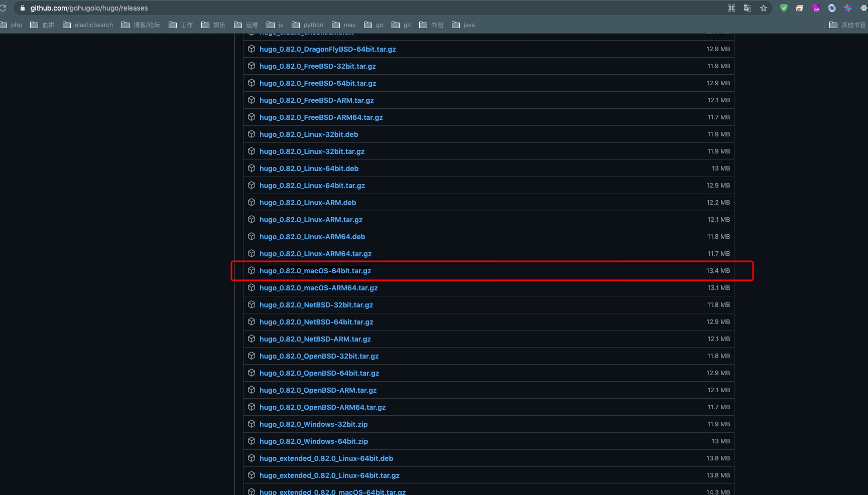The height and width of the screenshot is (495, 868).
Task: Open the java bookmarks folder
Action: [x=463, y=25]
